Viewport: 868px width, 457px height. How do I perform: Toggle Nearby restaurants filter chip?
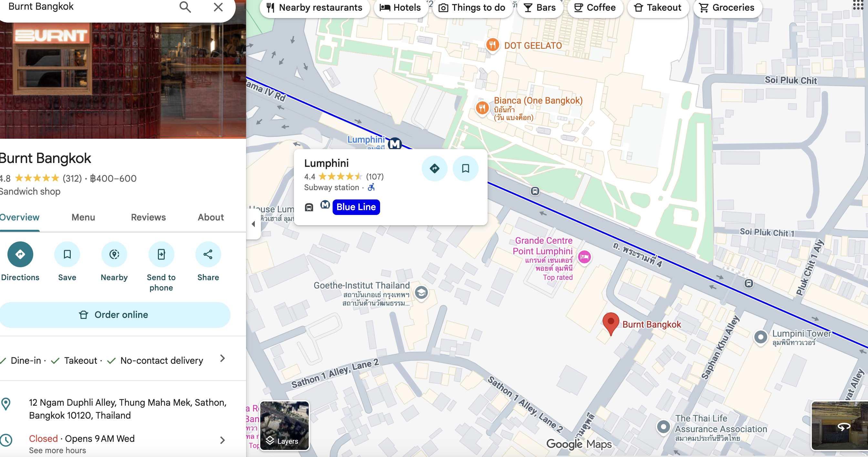(x=315, y=7)
